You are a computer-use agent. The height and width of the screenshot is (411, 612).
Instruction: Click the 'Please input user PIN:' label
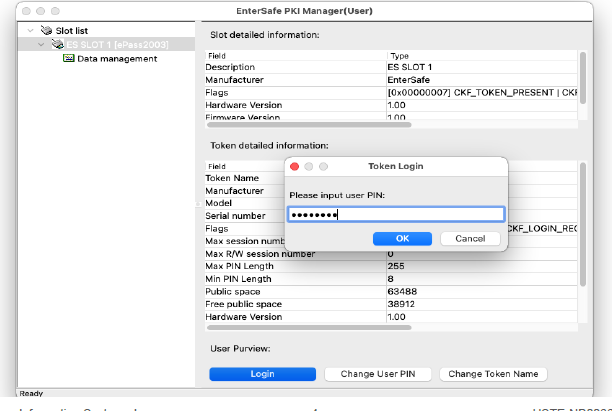coord(337,195)
